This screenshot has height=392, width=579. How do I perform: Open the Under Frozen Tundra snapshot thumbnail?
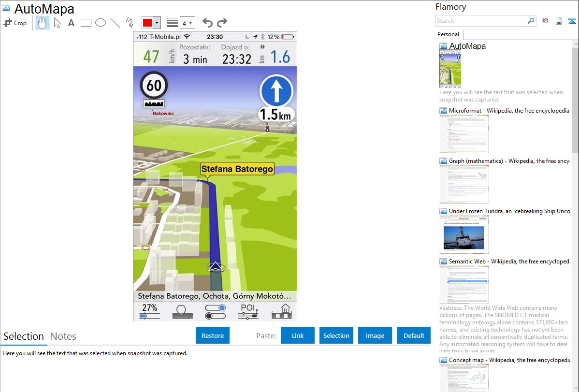pyautogui.click(x=464, y=234)
